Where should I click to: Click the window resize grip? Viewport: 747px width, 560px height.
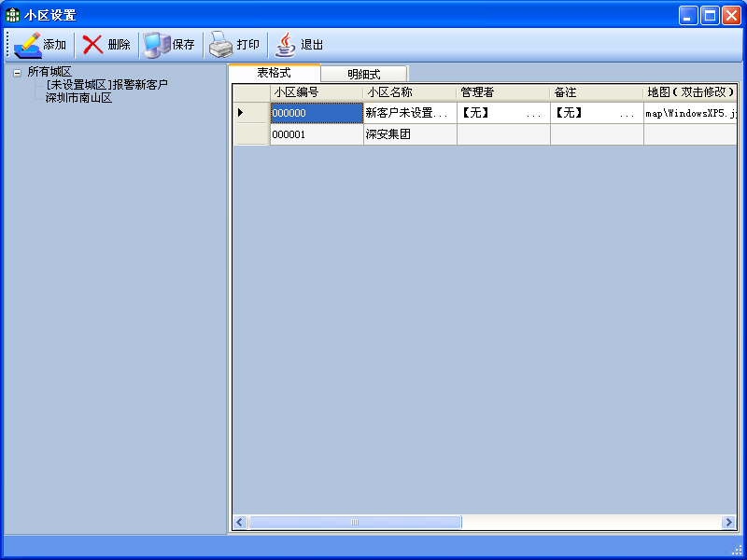(x=737, y=550)
